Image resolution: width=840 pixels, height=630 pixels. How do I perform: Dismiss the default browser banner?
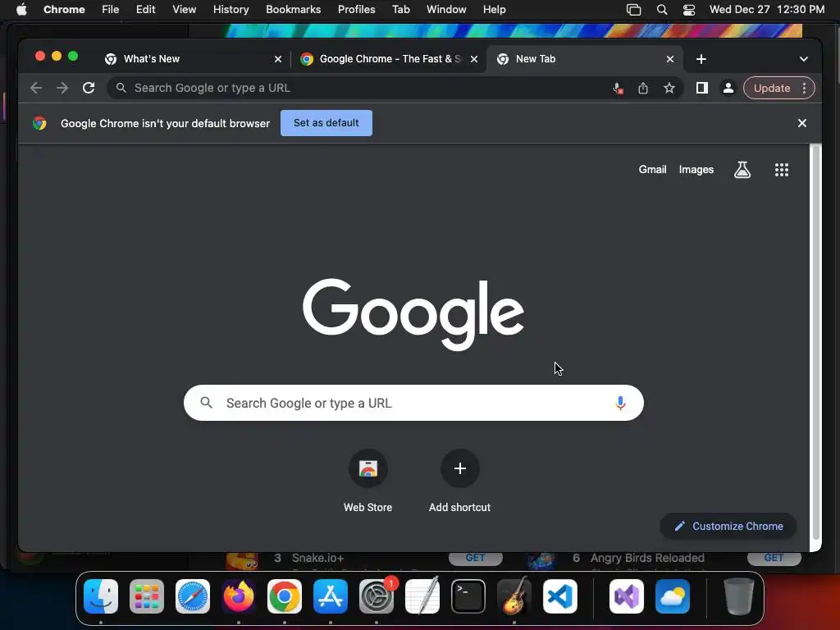pos(802,123)
